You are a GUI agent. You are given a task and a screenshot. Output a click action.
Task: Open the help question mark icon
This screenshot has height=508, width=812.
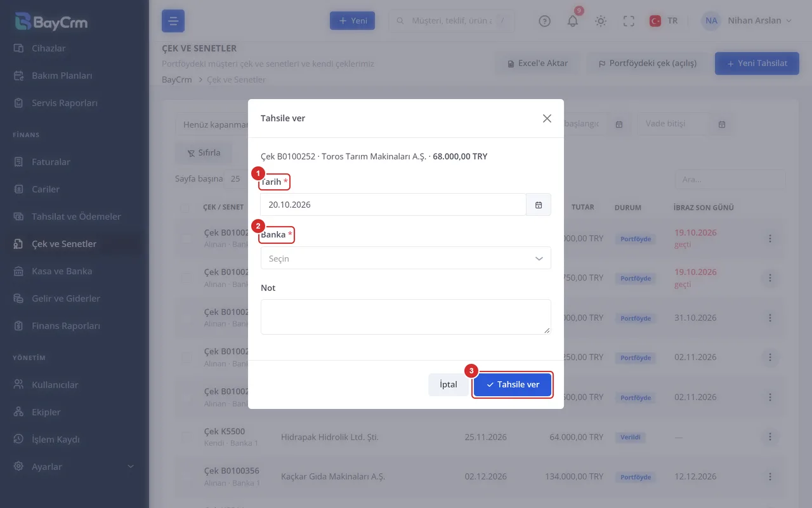click(x=544, y=21)
